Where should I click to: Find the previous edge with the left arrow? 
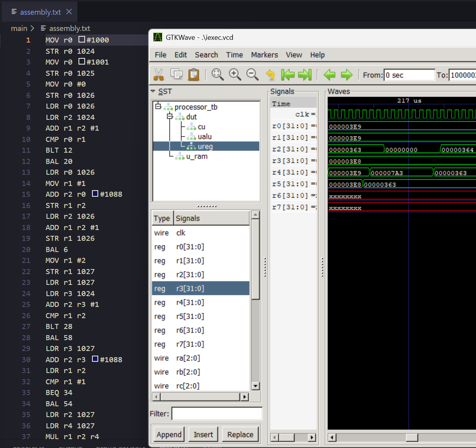coord(329,74)
